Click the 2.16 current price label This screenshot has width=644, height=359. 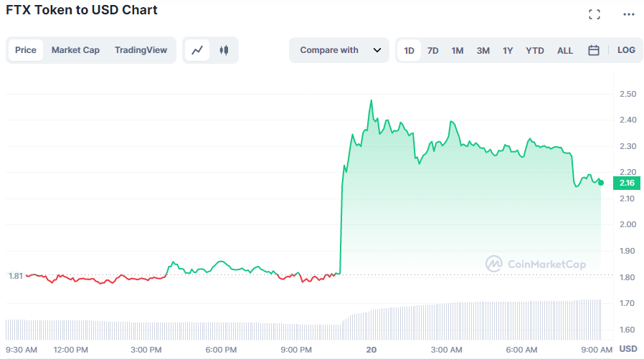(626, 183)
